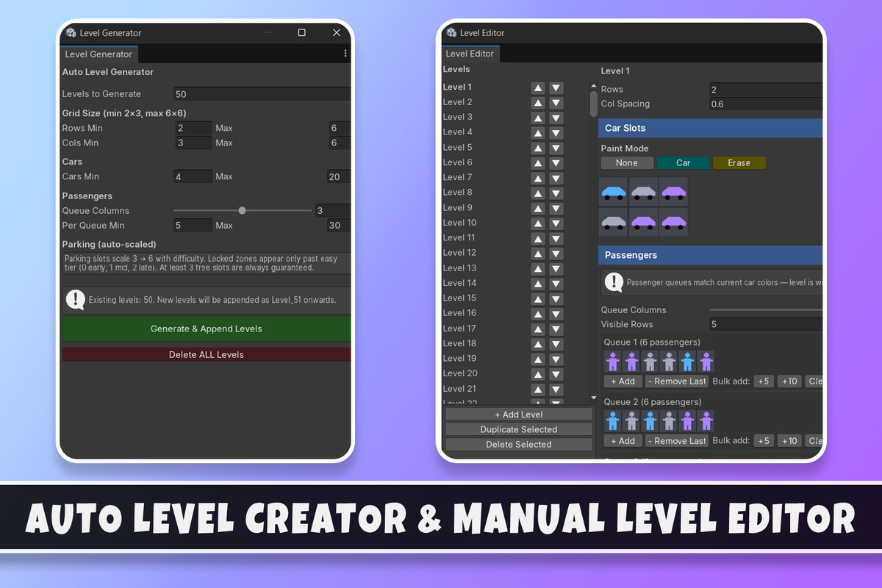This screenshot has width=882, height=588.
Task: Click the up arrow beside Level 6
Action: pos(538,163)
